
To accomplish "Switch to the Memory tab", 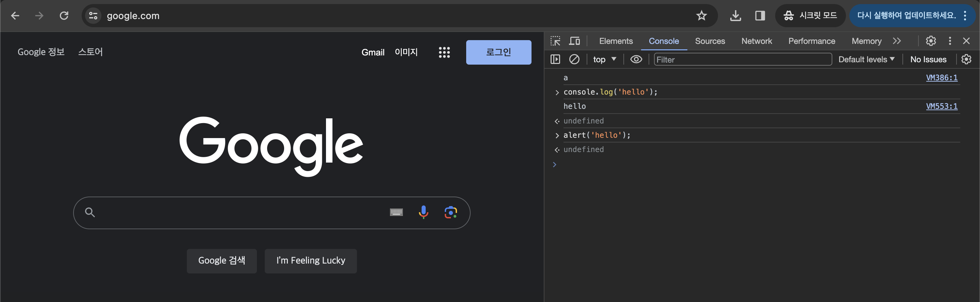I will tap(866, 41).
